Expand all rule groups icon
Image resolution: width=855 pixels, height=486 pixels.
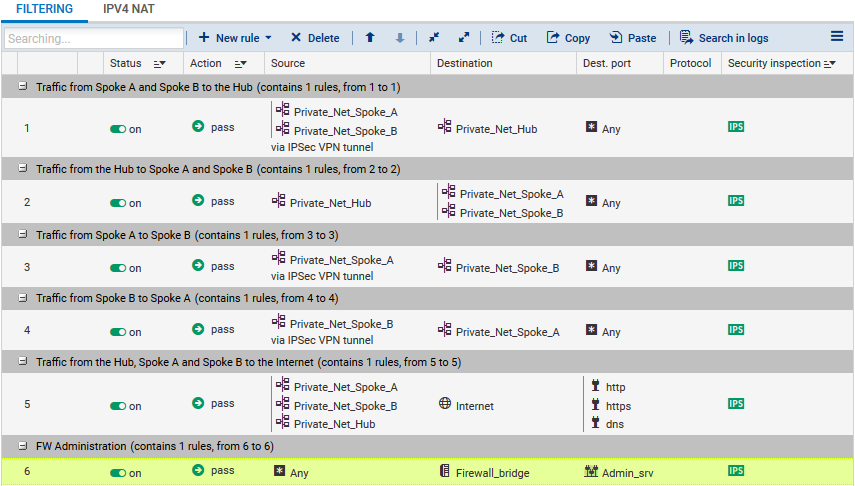464,38
